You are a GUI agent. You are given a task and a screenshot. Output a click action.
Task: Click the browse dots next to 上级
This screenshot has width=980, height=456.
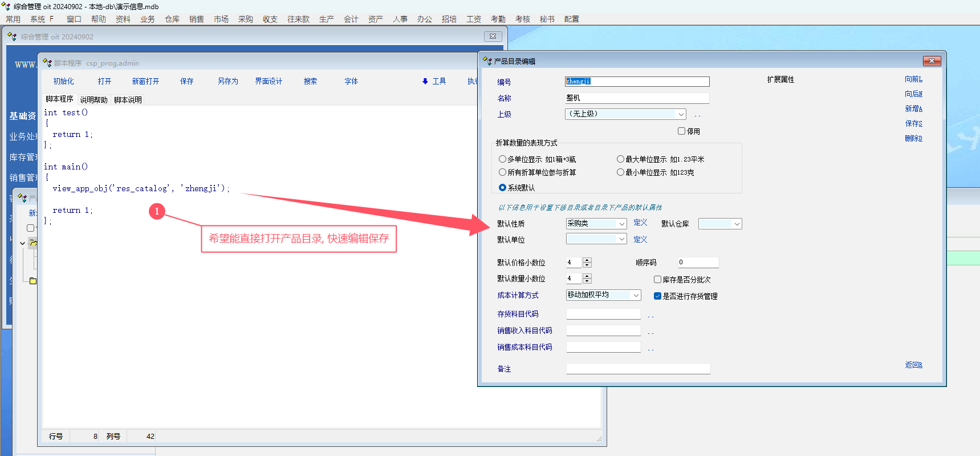(x=697, y=115)
